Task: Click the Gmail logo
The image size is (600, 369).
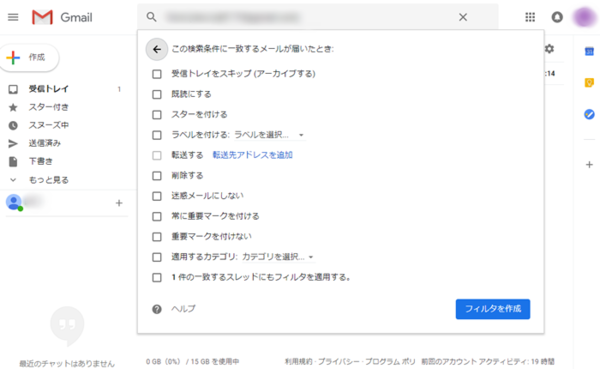Action: click(62, 17)
